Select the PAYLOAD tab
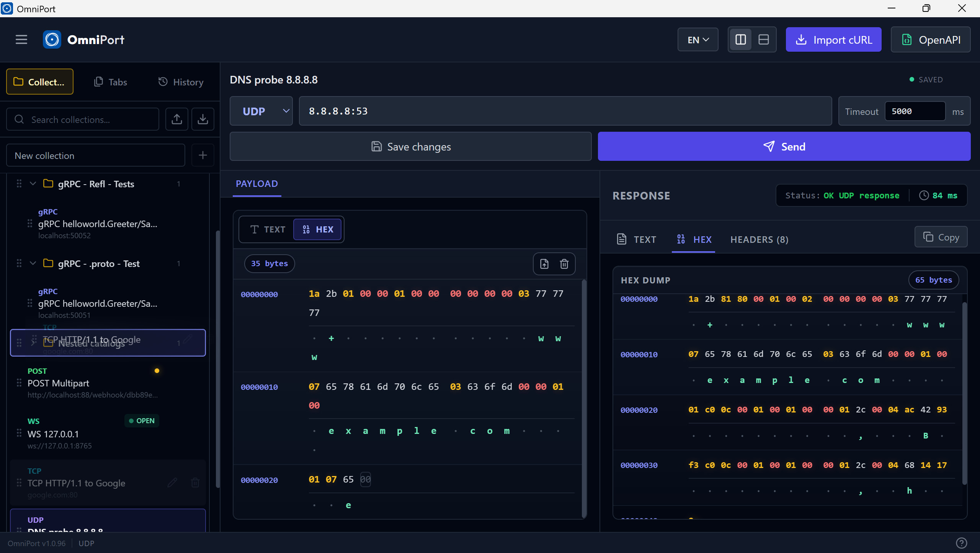This screenshot has height=553, width=980. tap(257, 184)
